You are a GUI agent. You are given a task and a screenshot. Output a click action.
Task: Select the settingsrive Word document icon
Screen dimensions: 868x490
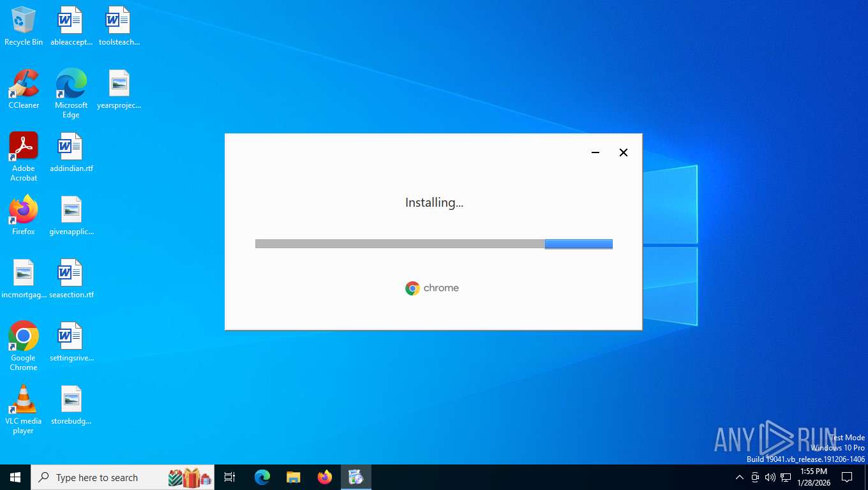click(71, 342)
